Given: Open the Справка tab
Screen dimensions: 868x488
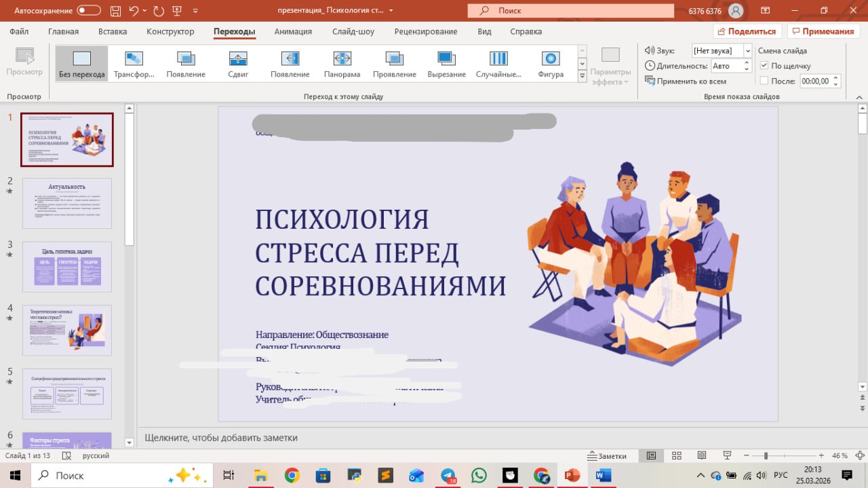Looking at the screenshot, I should click(x=526, y=31).
